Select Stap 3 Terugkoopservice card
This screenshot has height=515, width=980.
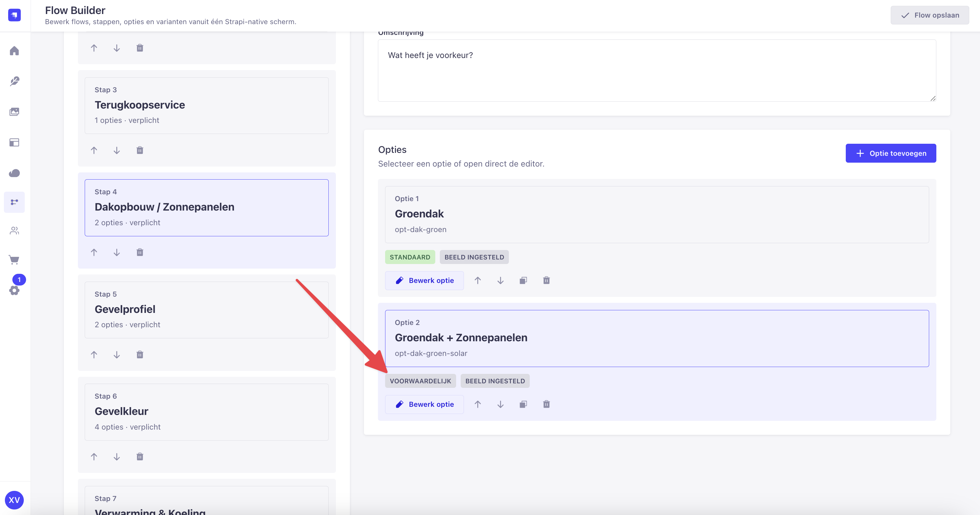click(207, 106)
